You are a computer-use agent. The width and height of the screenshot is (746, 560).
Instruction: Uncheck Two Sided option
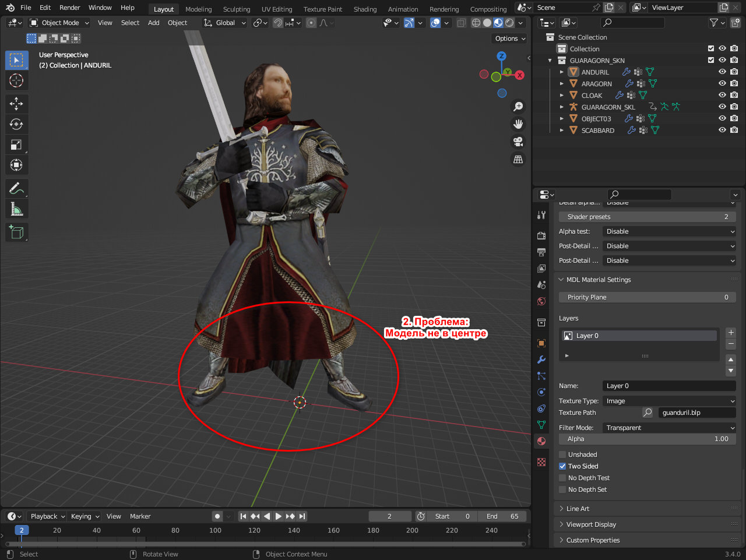coord(562,466)
